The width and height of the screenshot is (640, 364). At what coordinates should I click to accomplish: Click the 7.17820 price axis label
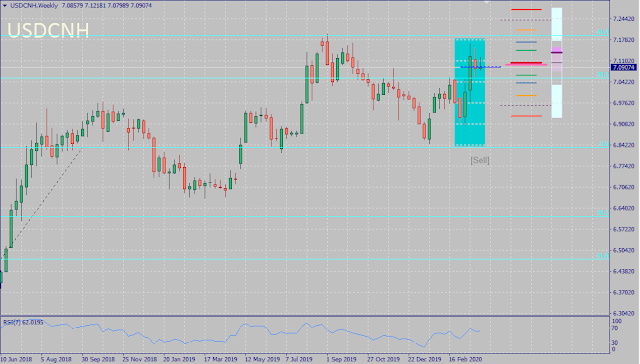click(x=624, y=40)
